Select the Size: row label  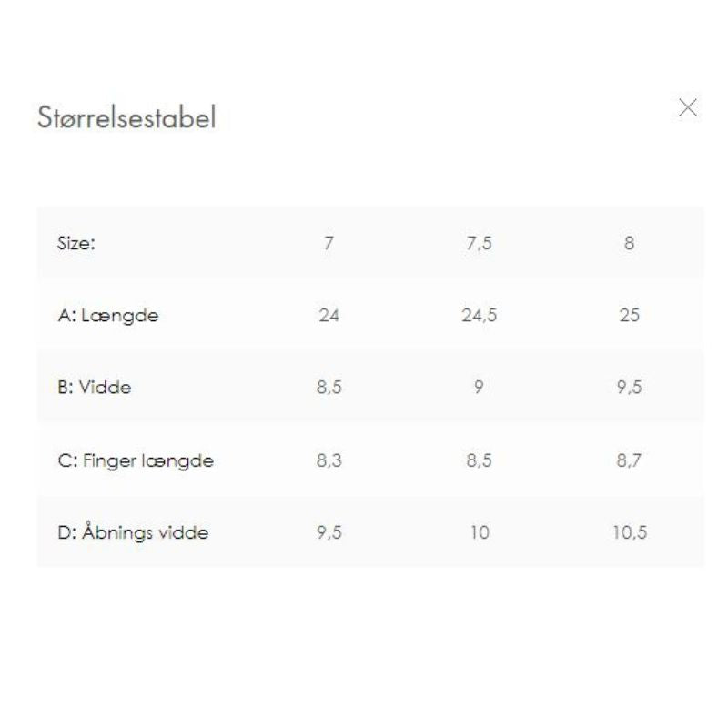tap(76, 243)
